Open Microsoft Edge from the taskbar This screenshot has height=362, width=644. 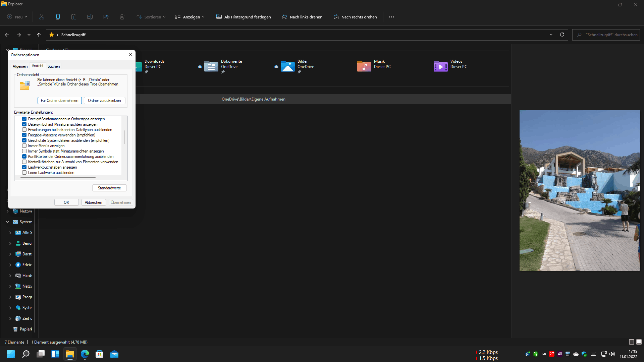85,354
